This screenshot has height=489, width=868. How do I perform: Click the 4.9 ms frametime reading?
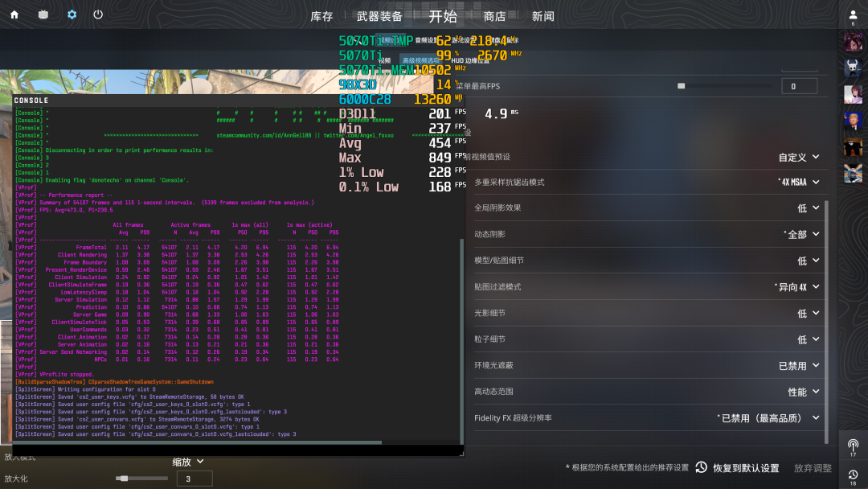(502, 113)
